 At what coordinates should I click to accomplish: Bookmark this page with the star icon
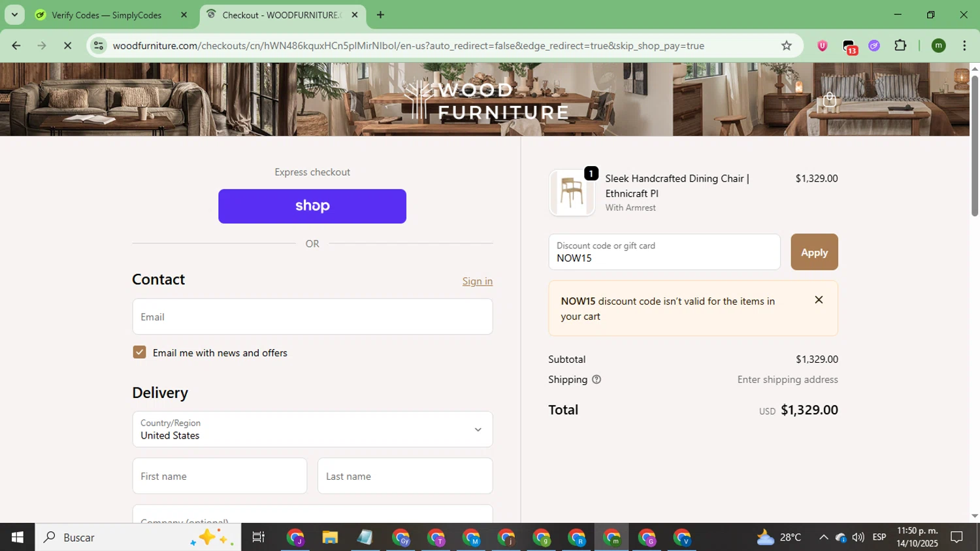[x=787, y=46]
